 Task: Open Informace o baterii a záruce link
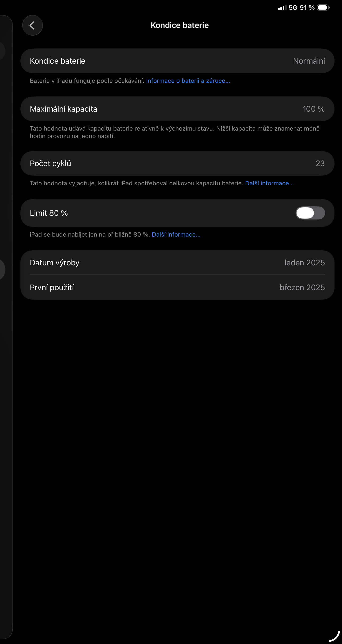click(188, 81)
